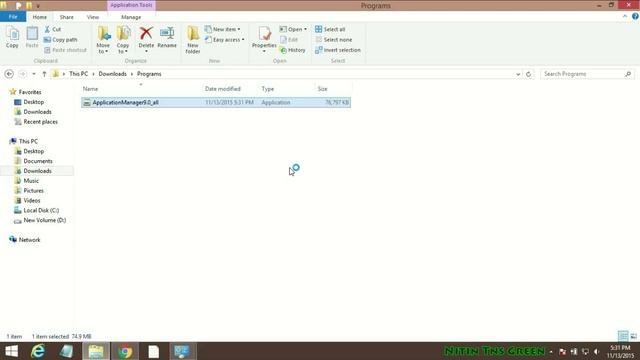Click This PC in address breadcrumb
Image resolution: width=640 pixels, height=360 pixels.
(x=78, y=74)
